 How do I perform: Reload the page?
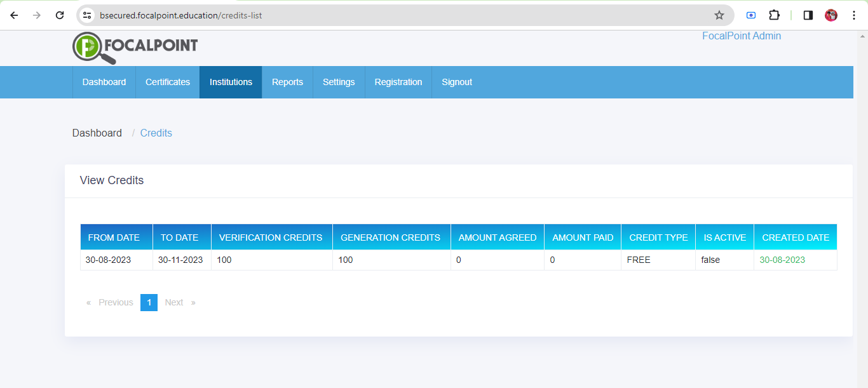pos(61,15)
